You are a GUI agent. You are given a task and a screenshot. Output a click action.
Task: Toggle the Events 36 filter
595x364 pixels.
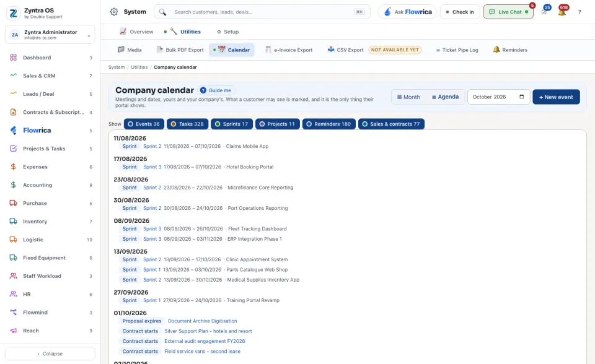[144, 124]
